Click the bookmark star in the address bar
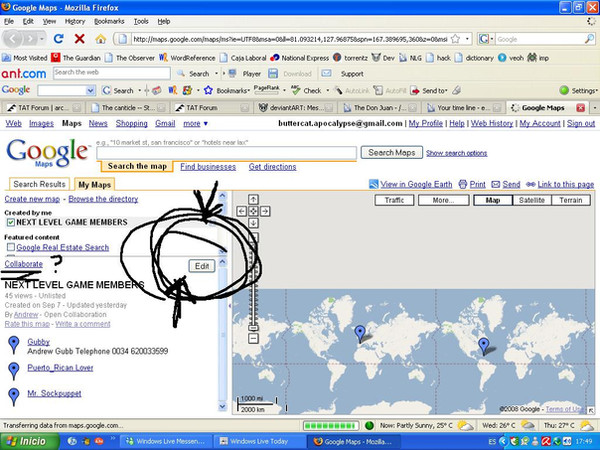Screen dimensions: 600x450 click(455, 39)
